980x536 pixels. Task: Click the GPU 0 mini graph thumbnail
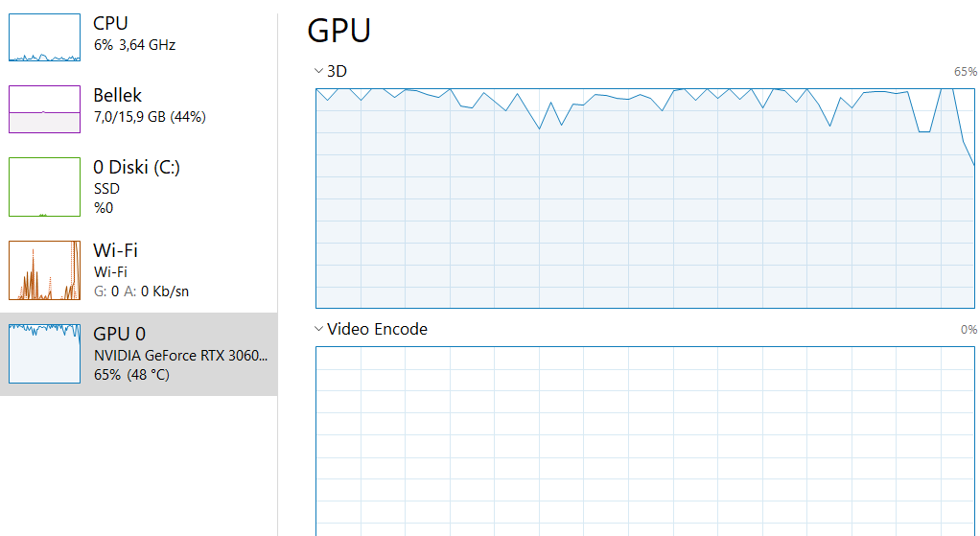44,353
